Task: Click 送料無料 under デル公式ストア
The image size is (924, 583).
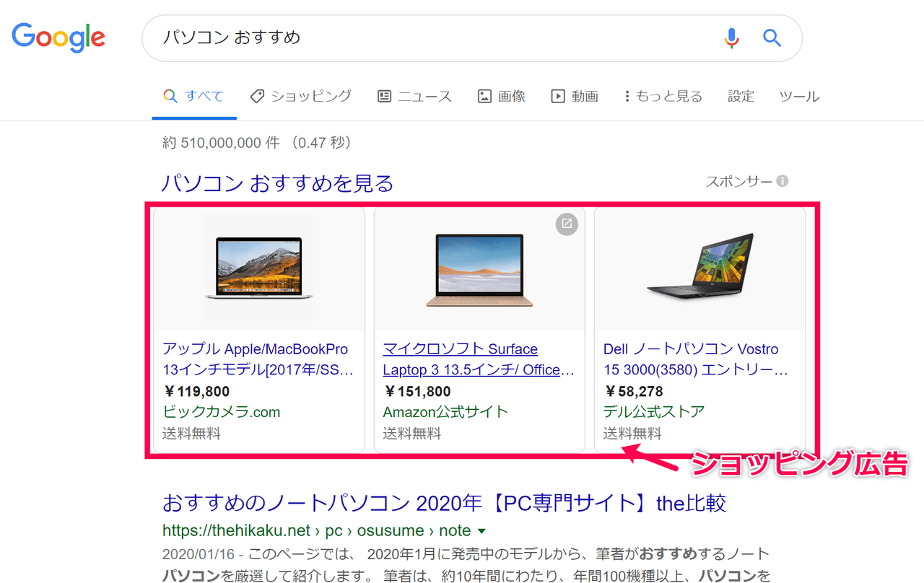Action: point(632,434)
